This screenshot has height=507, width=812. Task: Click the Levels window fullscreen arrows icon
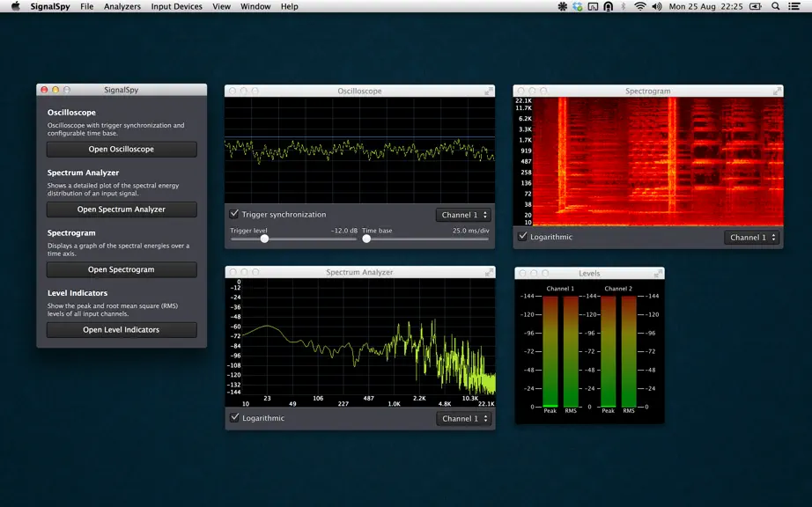pos(658,273)
